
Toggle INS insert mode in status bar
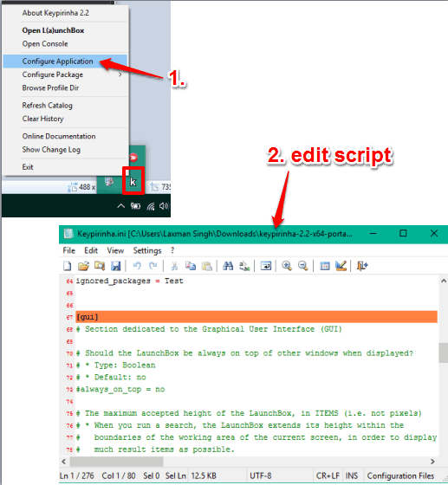pyautogui.click(x=352, y=475)
